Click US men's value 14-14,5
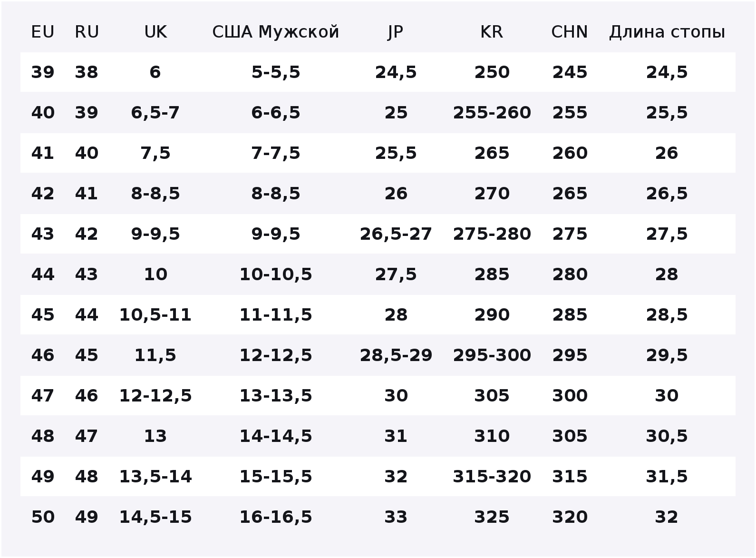 click(x=276, y=436)
